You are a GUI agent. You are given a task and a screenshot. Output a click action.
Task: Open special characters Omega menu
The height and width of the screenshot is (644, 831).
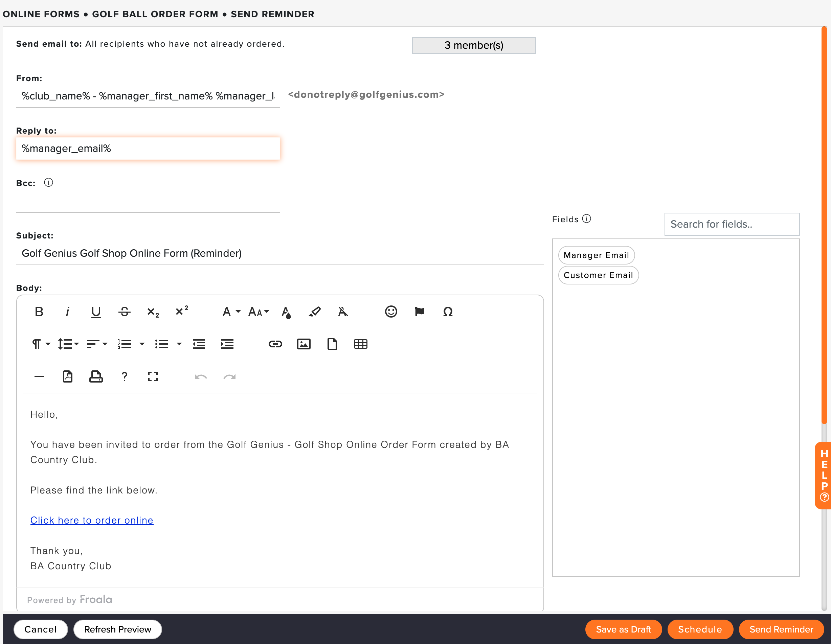(x=448, y=312)
